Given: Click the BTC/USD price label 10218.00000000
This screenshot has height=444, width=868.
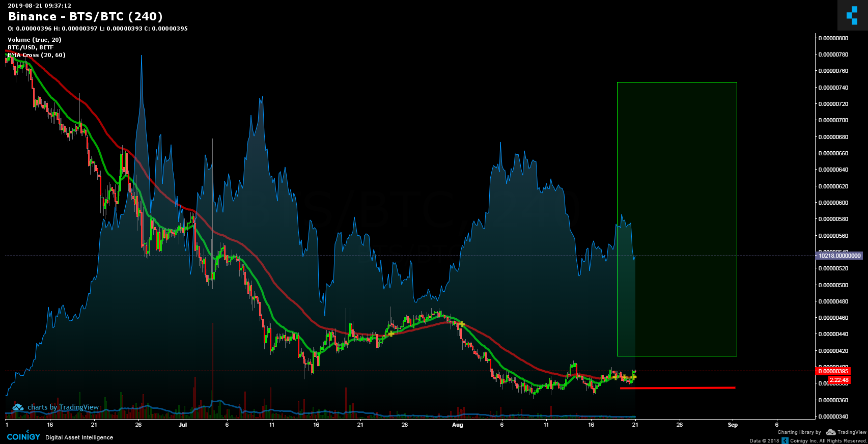Looking at the screenshot, I should click(839, 256).
